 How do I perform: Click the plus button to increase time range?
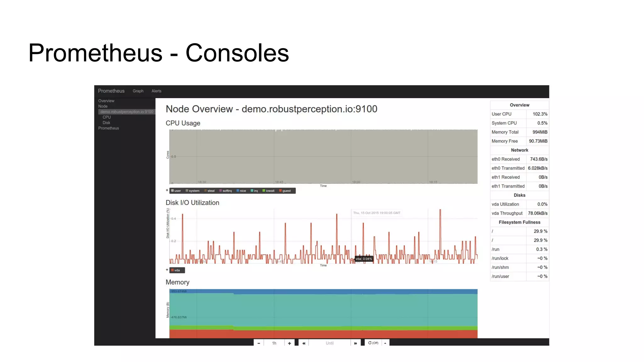tap(289, 343)
